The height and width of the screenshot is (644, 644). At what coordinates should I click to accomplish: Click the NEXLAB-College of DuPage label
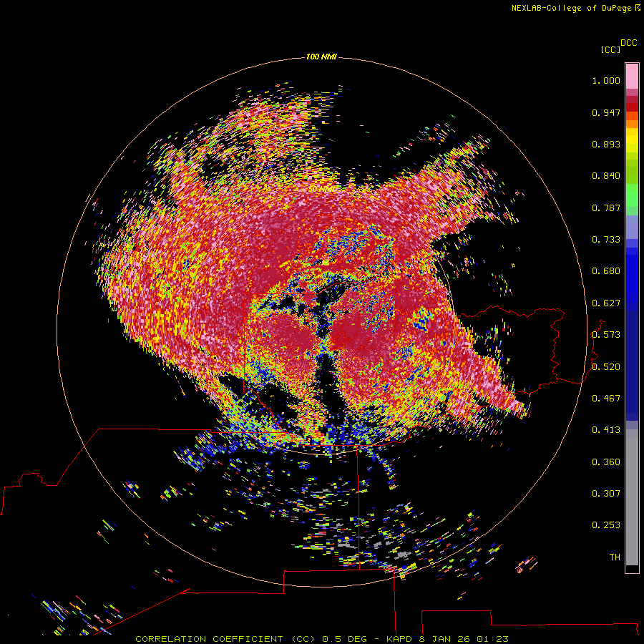[571, 8]
